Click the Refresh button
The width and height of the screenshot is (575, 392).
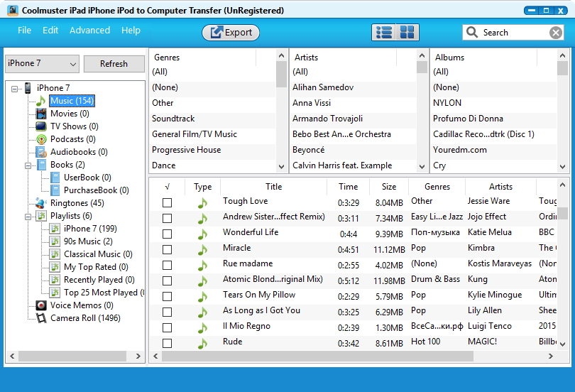click(x=114, y=64)
